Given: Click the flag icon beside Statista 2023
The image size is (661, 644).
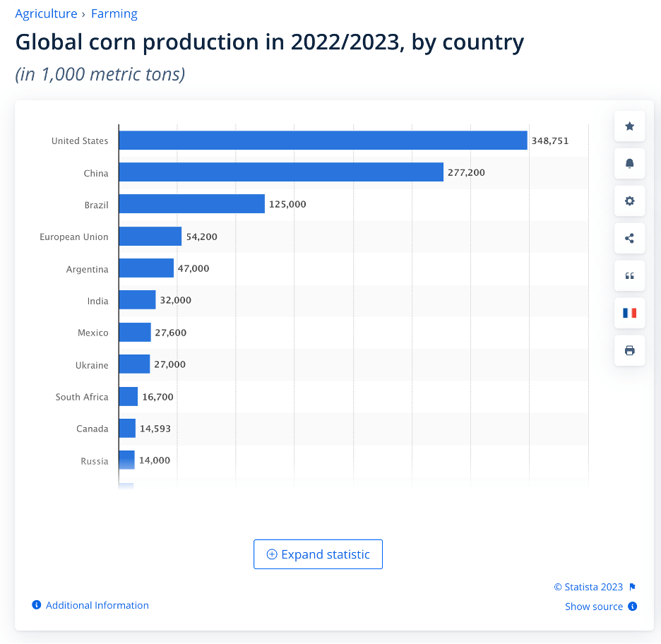Looking at the screenshot, I should coord(633,587).
